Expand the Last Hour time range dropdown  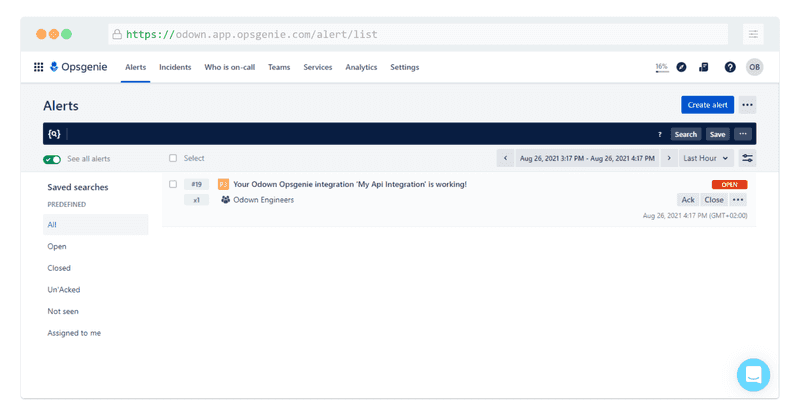click(x=706, y=158)
